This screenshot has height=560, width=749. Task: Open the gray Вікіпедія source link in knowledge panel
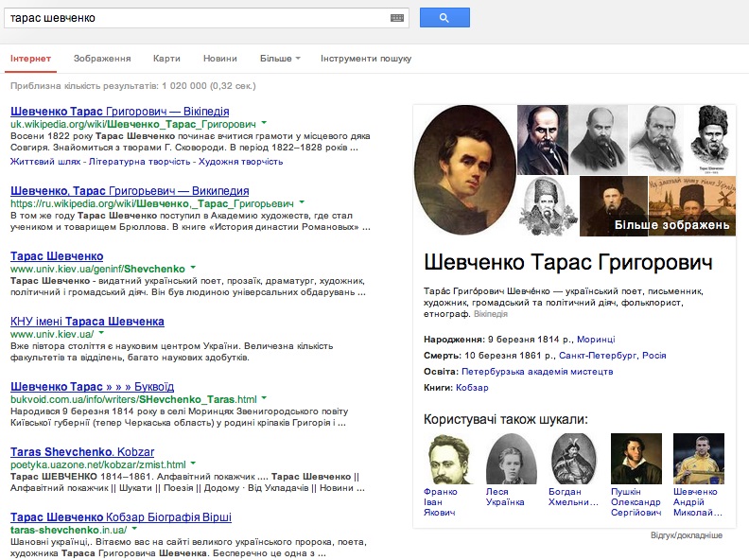coord(491,314)
